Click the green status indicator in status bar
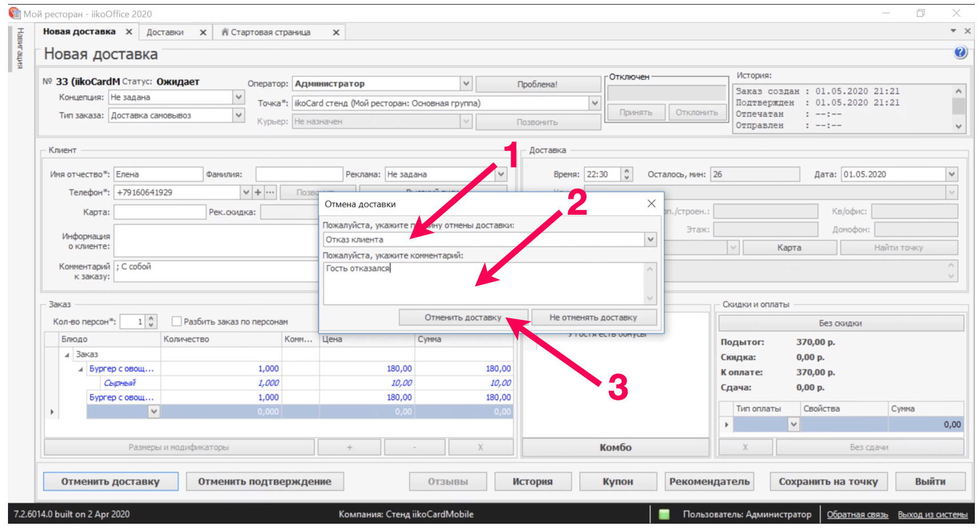The width and height of the screenshot is (980, 530). tap(664, 514)
